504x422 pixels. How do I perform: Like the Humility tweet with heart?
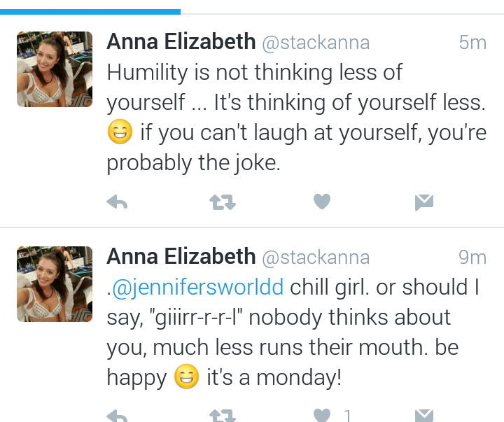322,202
